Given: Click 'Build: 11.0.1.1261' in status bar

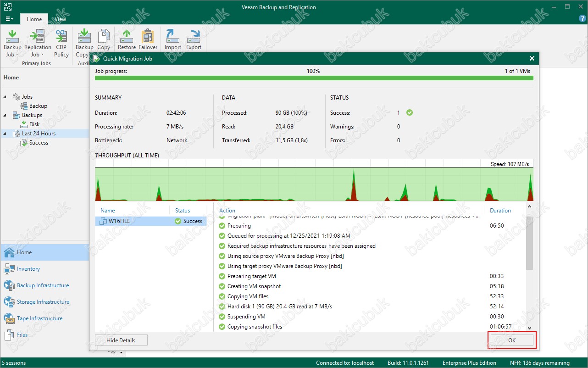Looking at the screenshot, I should (408, 363).
